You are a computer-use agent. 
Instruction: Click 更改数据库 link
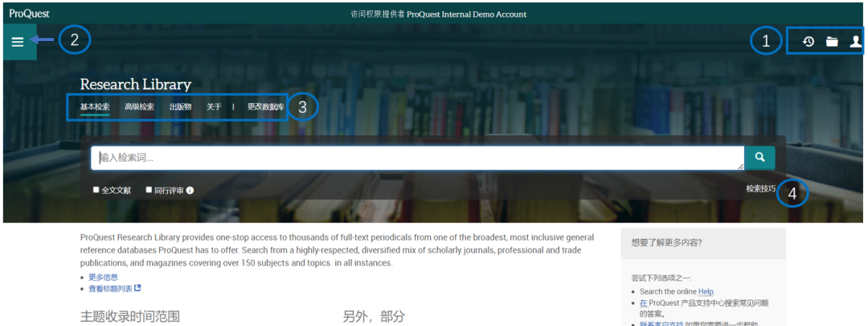[x=266, y=107]
